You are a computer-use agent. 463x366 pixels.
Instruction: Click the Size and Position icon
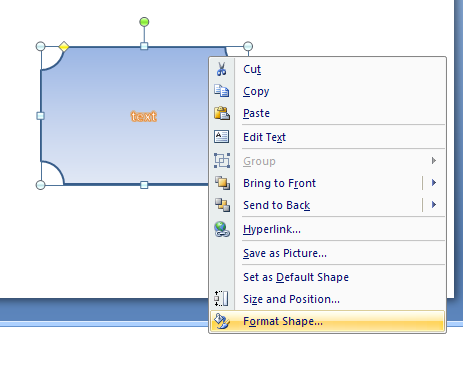(221, 299)
